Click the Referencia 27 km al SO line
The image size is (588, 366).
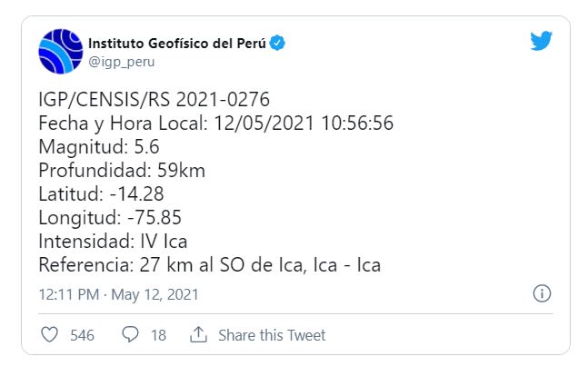(210, 264)
